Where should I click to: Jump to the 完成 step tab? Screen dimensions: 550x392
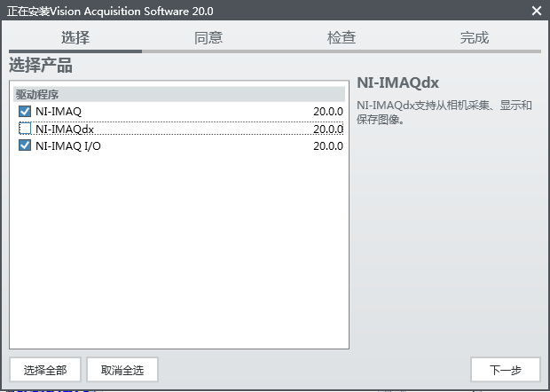pyautogui.click(x=475, y=37)
